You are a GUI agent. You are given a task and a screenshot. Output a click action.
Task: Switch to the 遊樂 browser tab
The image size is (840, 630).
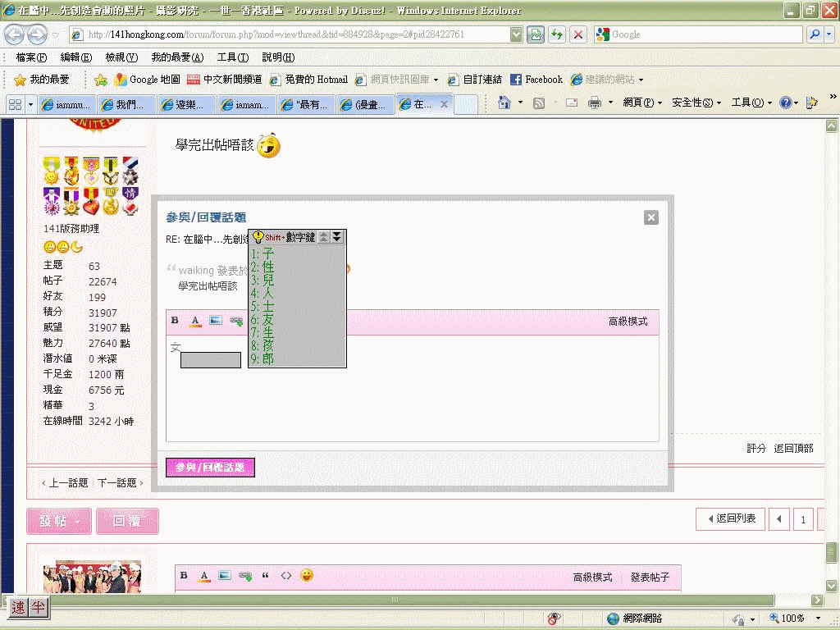(x=186, y=105)
